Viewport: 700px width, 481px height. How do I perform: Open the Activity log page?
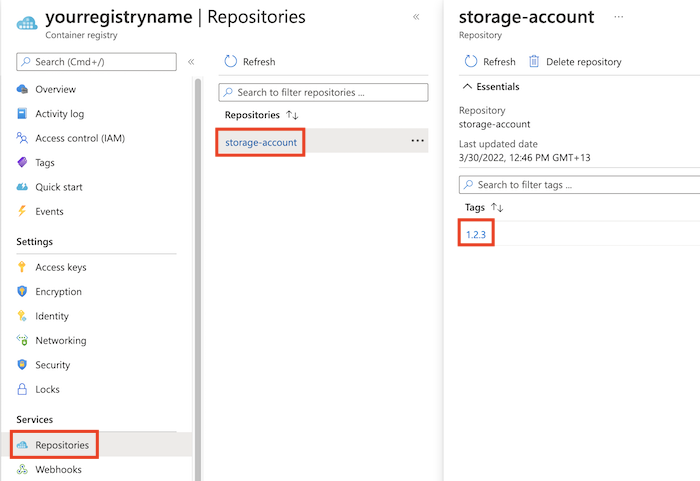pos(59,114)
